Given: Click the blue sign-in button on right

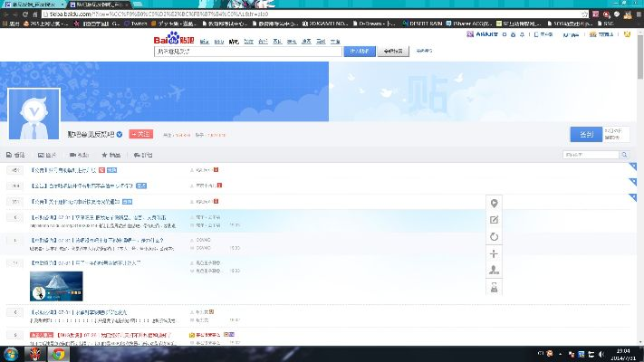Looking at the screenshot, I should click(x=584, y=134).
